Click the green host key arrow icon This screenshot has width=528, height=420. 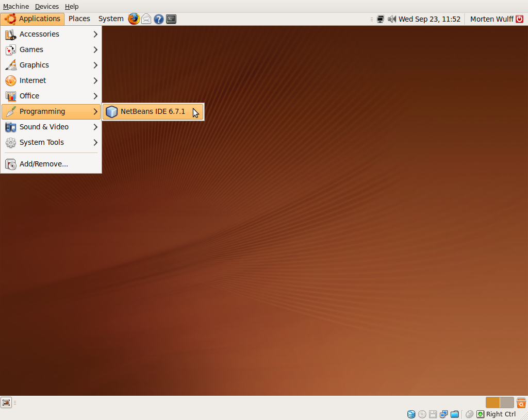tap(480, 414)
